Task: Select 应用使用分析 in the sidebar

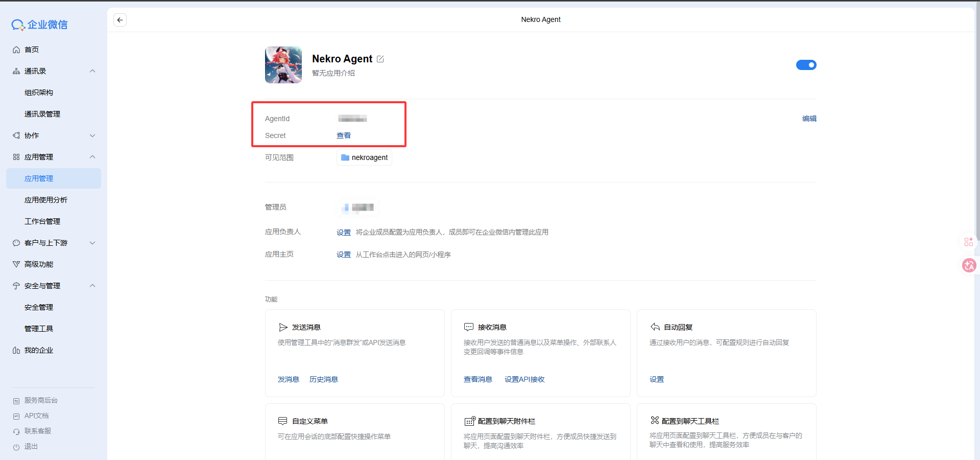Action: pyautogui.click(x=46, y=200)
